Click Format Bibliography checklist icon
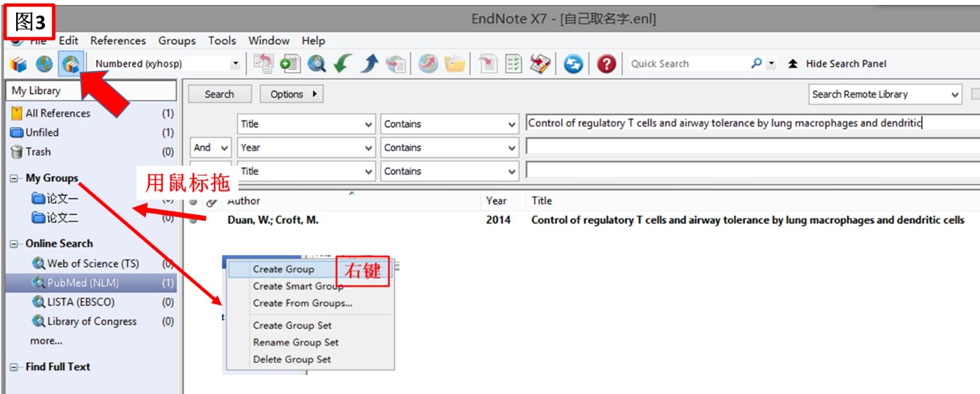980x394 pixels. point(514,64)
